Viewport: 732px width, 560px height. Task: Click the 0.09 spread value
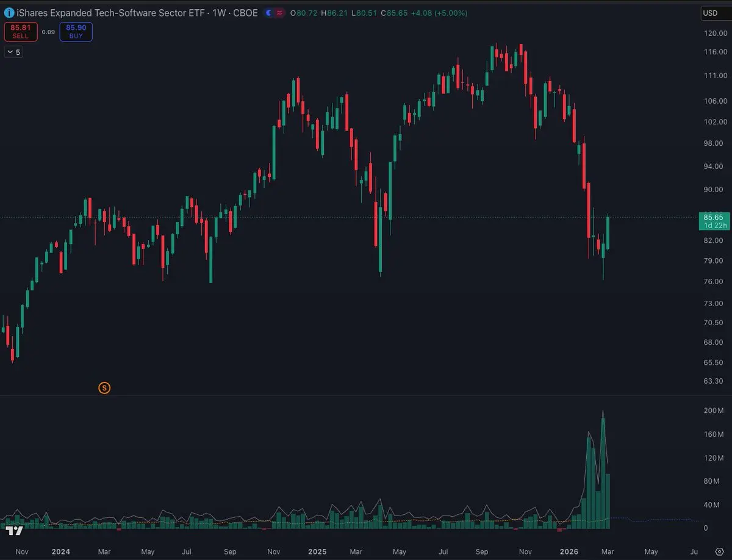(x=49, y=32)
